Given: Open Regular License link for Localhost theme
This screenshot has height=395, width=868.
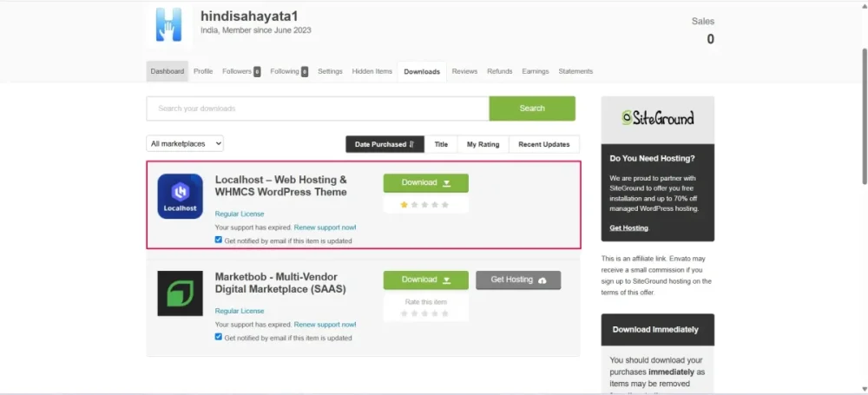Looking at the screenshot, I should pos(240,214).
